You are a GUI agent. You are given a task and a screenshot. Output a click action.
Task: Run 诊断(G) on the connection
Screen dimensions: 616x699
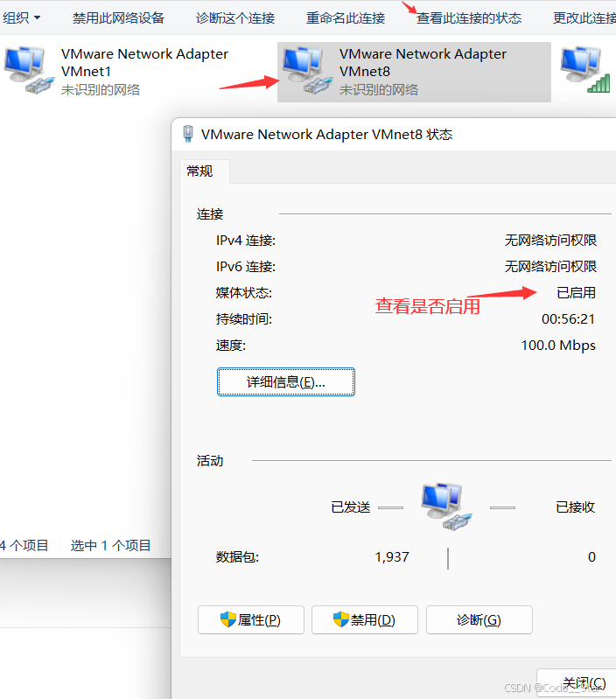pos(479,619)
